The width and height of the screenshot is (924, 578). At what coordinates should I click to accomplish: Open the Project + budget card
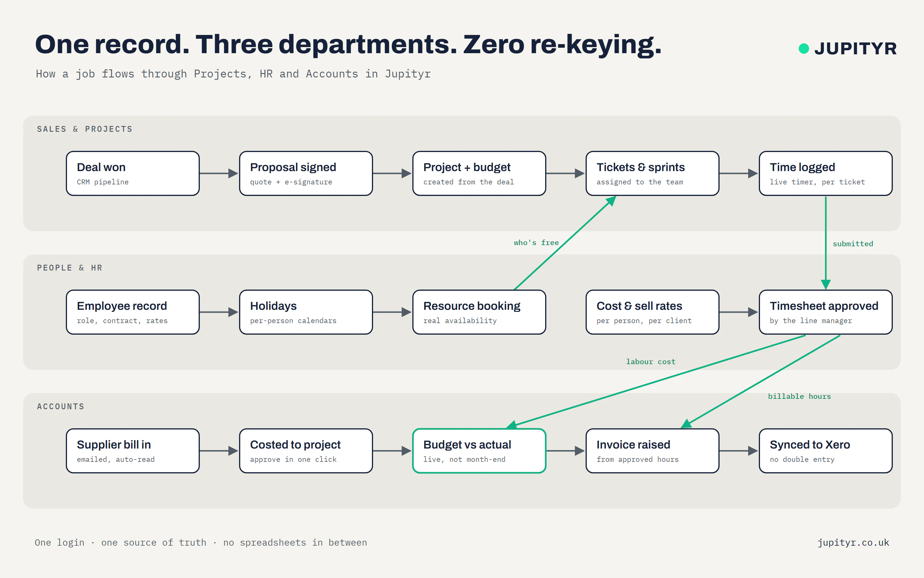pyautogui.click(x=479, y=174)
